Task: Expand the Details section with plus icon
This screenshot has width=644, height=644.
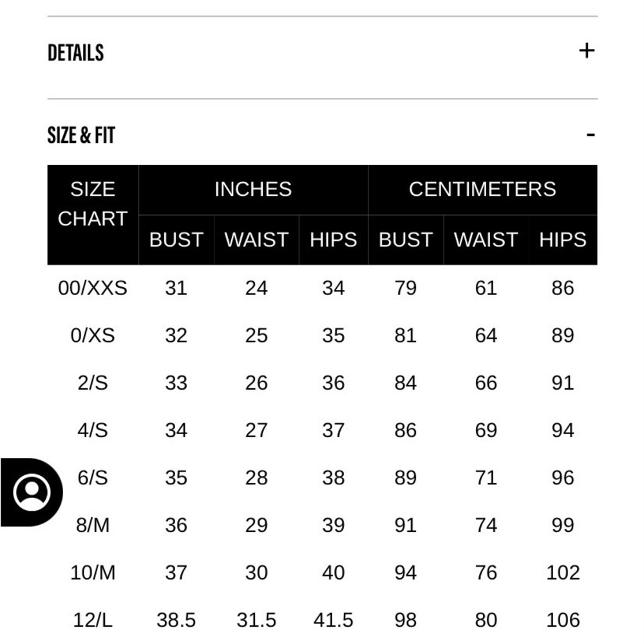Action: [587, 51]
